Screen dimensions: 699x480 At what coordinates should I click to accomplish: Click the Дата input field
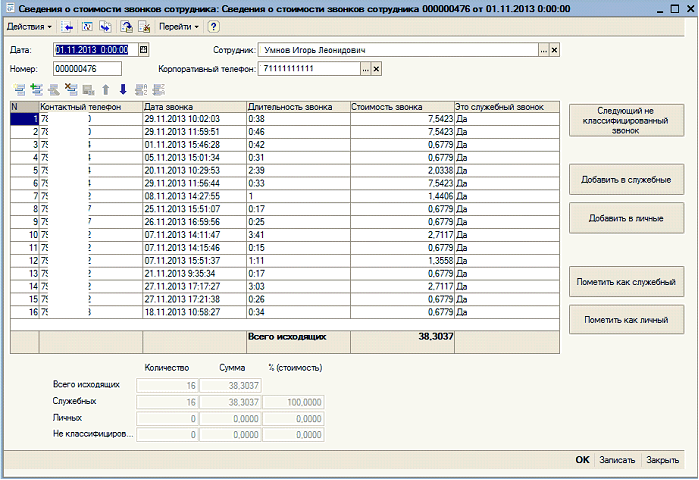[96, 49]
